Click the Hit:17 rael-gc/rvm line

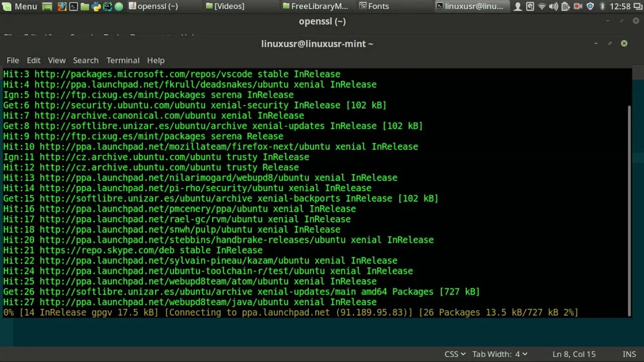click(177, 219)
